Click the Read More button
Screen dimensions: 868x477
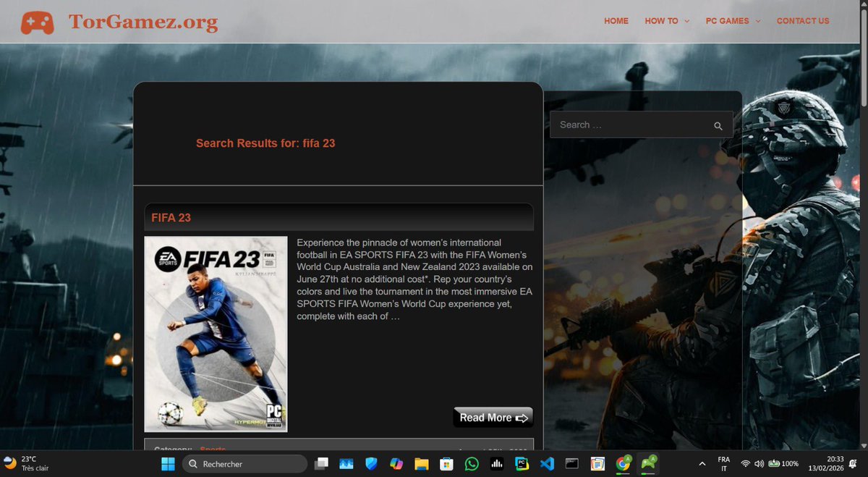click(493, 418)
